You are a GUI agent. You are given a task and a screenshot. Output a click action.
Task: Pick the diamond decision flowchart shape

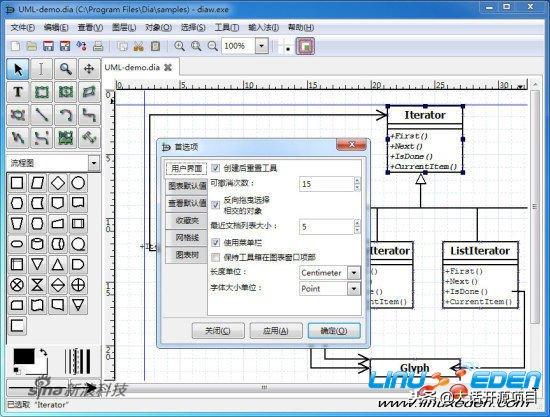58,183
